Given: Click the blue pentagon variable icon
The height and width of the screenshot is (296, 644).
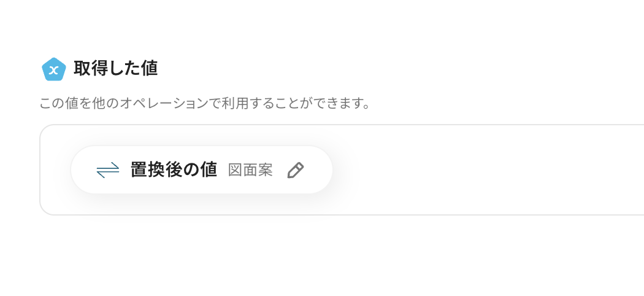Looking at the screenshot, I should point(53,69).
